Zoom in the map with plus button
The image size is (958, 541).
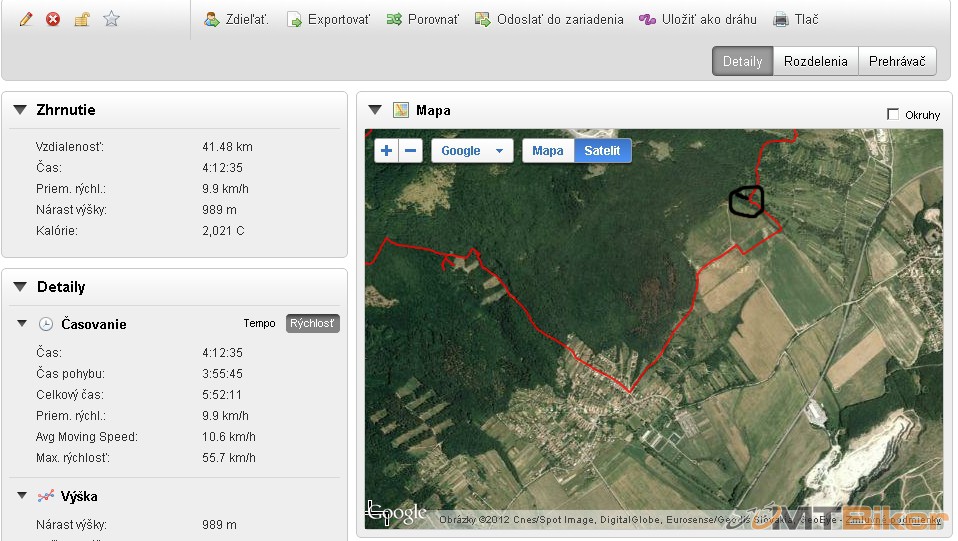386,150
